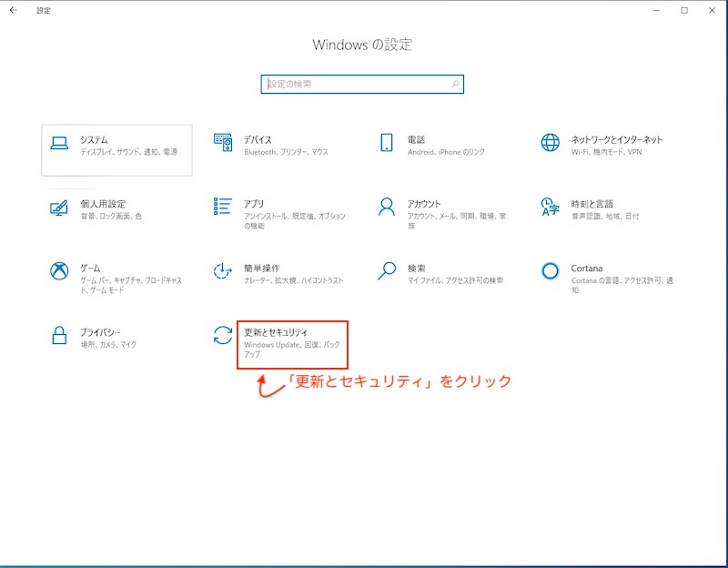Screen dimensions: 728x568
Task: Go back with the arrow in title bar
Action: click(13, 10)
